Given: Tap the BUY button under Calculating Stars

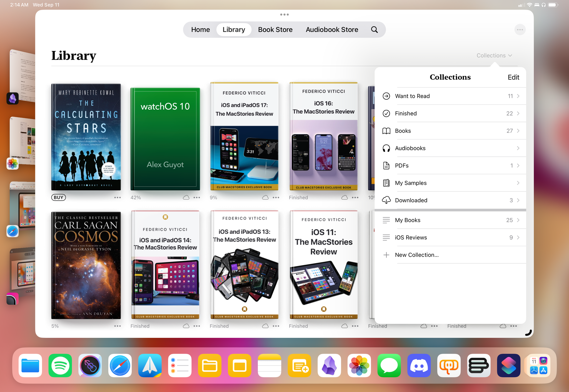Looking at the screenshot, I should [x=59, y=198].
